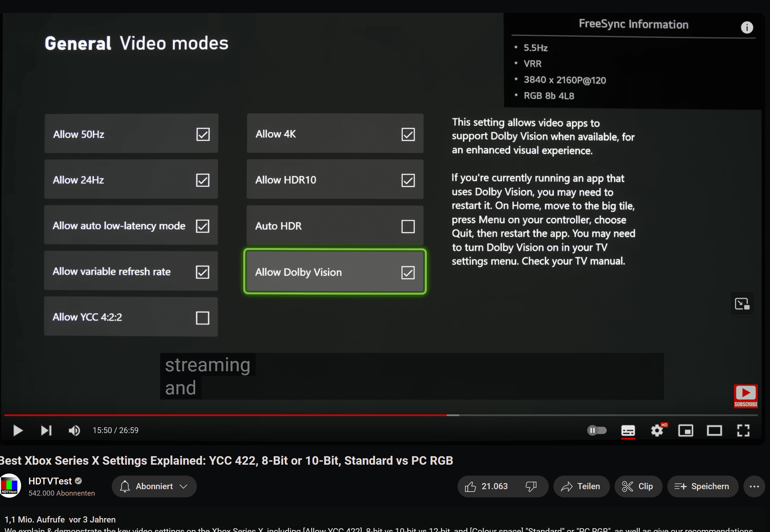
Task: Click the Teilen share button
Action: tap(581, 486)
